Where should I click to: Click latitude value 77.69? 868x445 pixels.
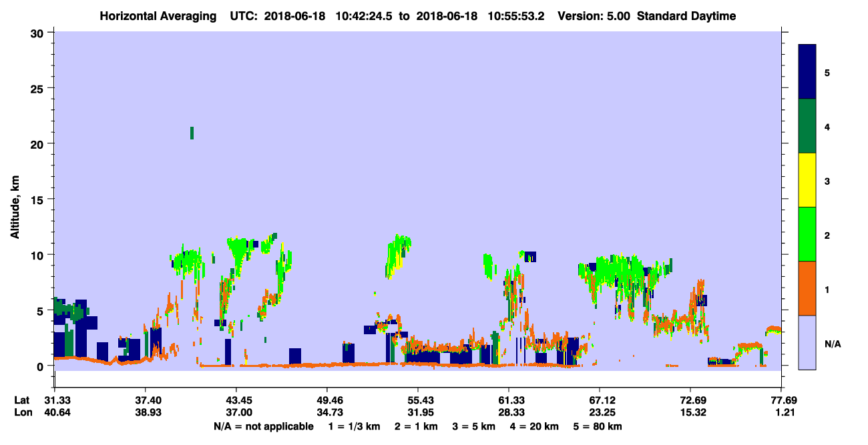pos(783,400)
